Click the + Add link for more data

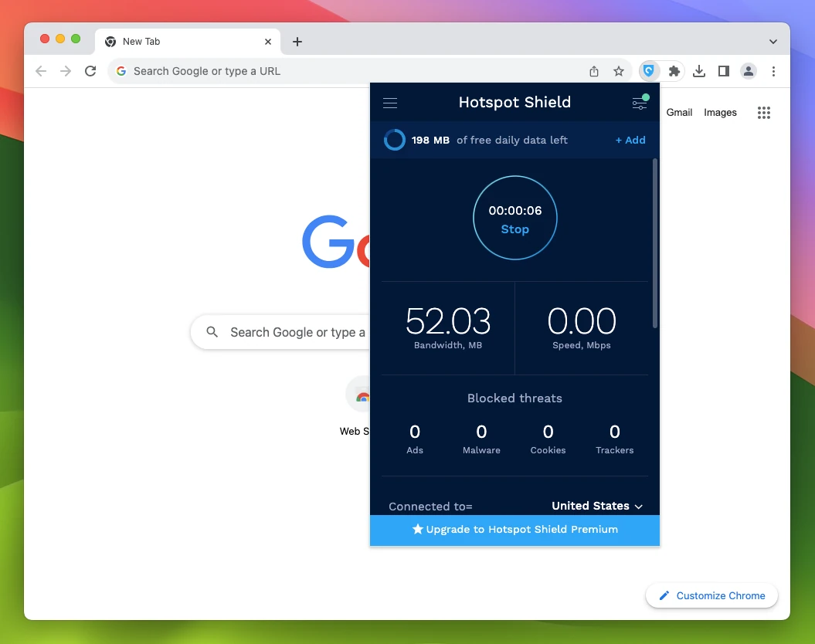(630, 140)
